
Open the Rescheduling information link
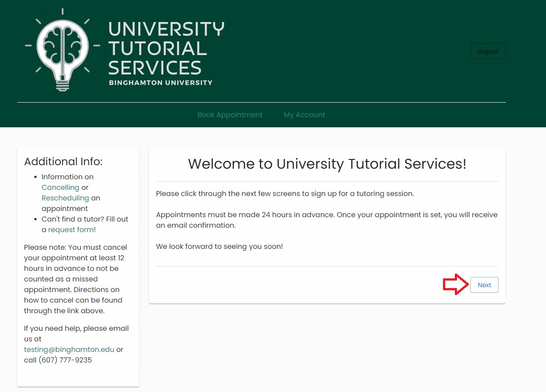pos(65,198)
